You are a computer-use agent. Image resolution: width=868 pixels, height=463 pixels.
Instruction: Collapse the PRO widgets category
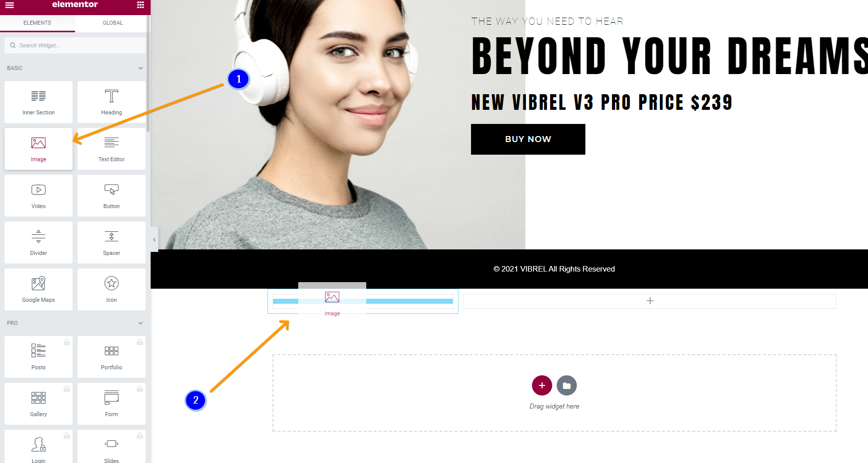click(141, 323)
